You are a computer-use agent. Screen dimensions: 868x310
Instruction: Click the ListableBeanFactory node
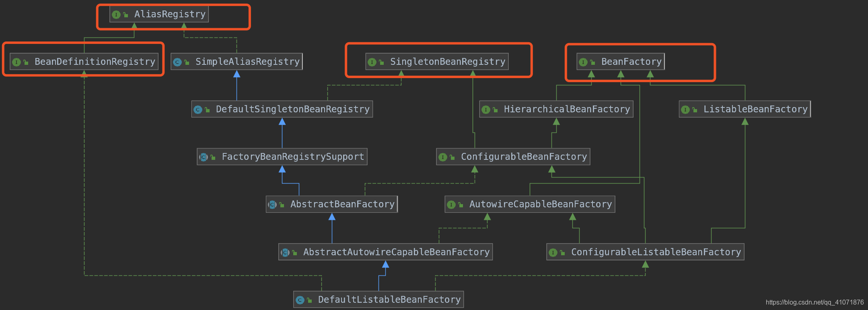point(745,109)
